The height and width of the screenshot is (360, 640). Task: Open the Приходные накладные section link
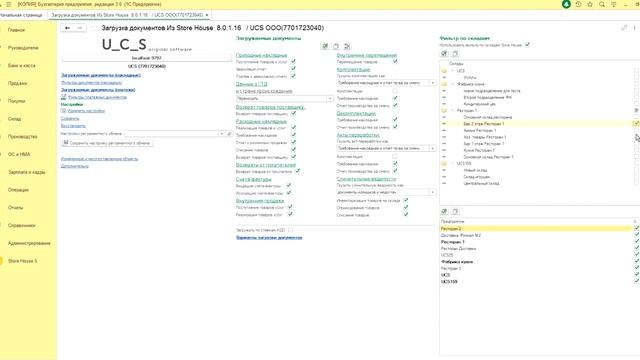click(262, 55)
